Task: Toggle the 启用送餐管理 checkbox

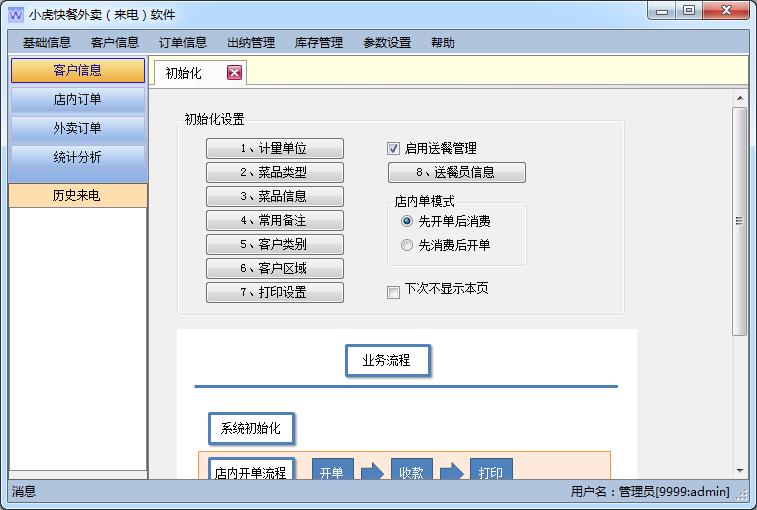Action: [393, 148]
